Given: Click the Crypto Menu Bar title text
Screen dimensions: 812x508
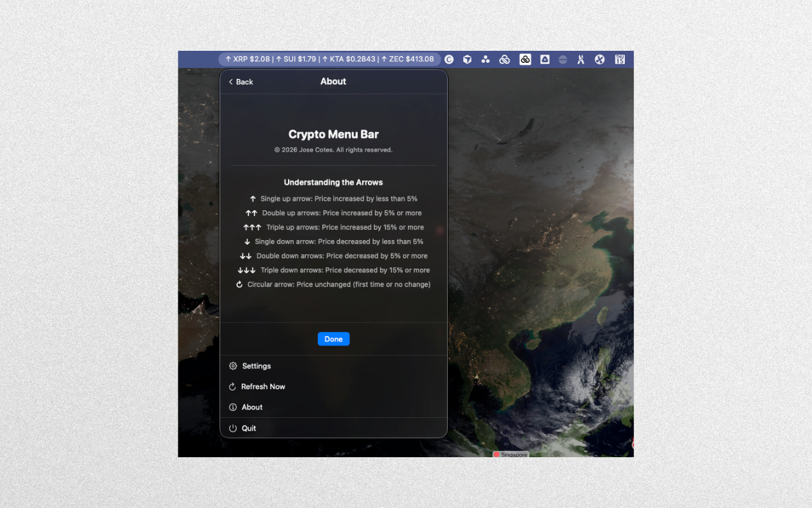Looking at the screenshot, I should coord(333,135).
